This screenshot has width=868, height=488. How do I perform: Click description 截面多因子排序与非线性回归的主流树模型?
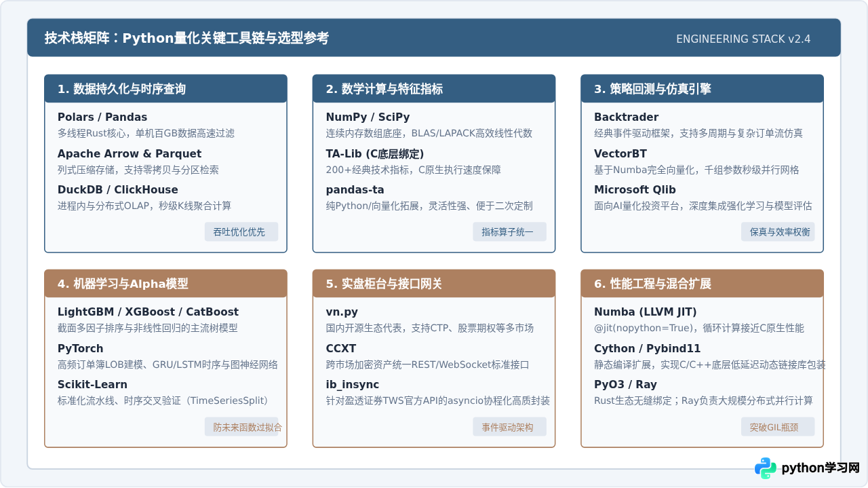[x=148, y=328]
